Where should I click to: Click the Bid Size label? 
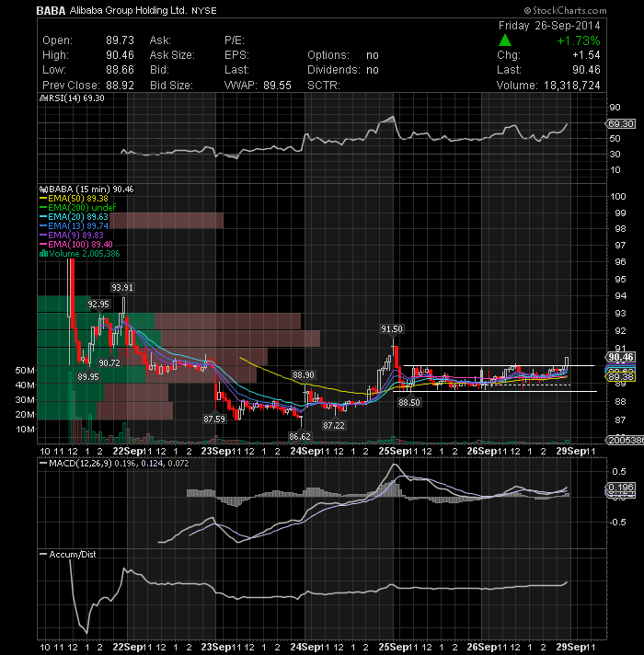pos(171,86)
